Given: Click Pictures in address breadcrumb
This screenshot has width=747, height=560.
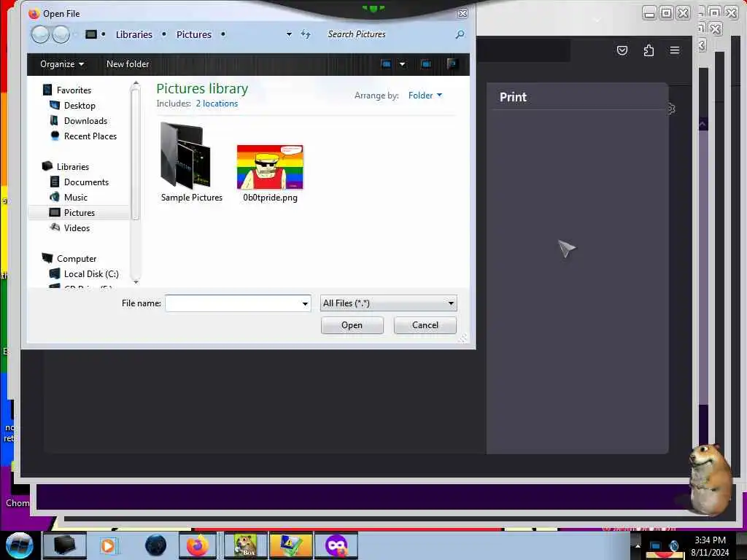Looking at the screenshot, I should pyautogui.click(x=194, y=34).
